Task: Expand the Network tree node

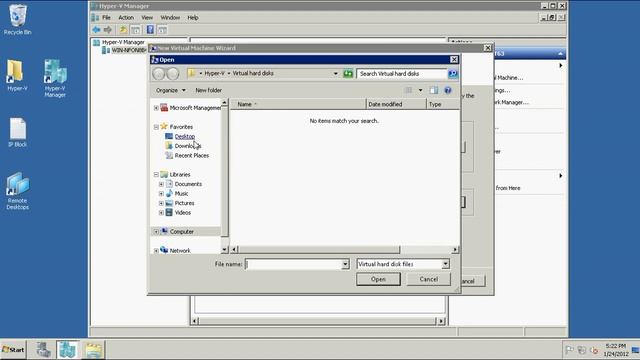Action: pyautogui.click(x=156, y=251)
